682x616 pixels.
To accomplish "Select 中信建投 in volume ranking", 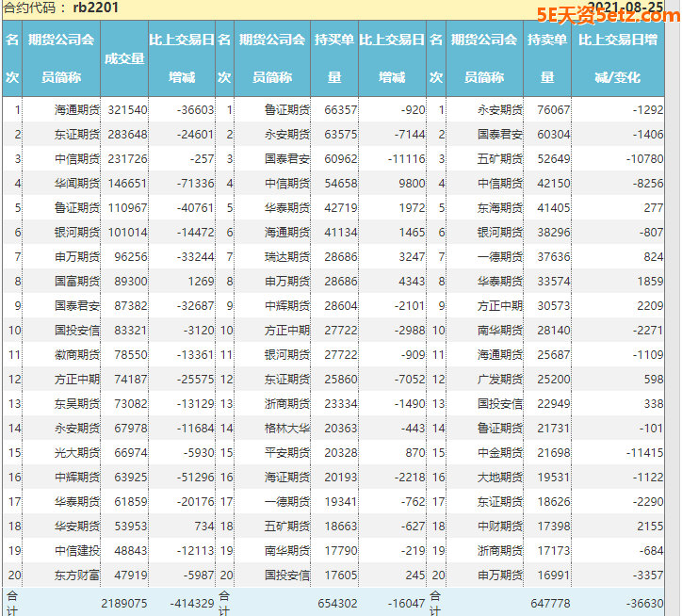I will 77,551.
